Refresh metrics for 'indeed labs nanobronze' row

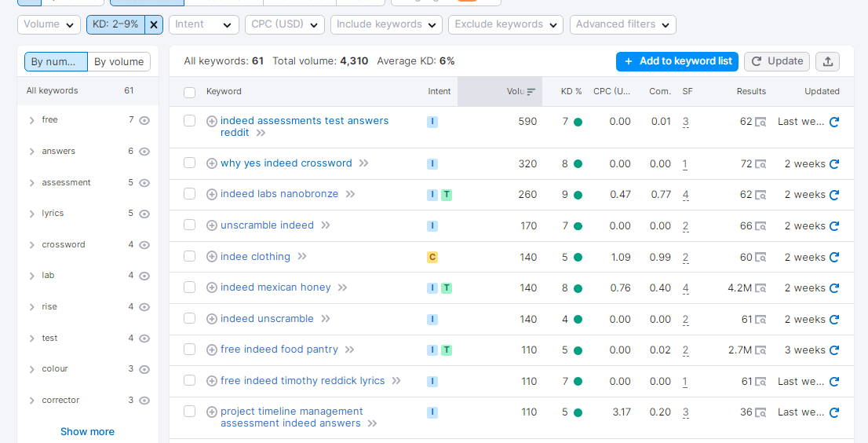click(x=834, y=195)
